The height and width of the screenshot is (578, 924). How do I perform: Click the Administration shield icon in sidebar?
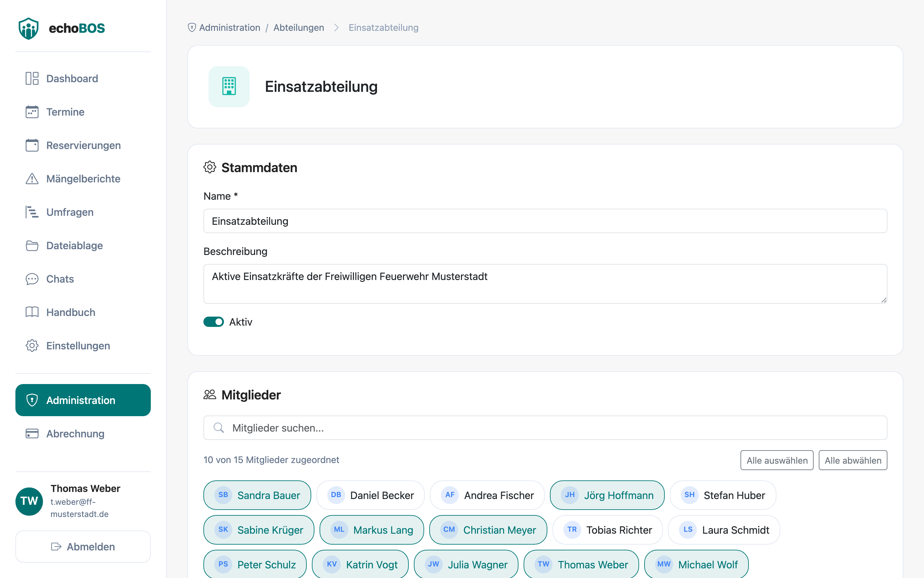pos(32,400)
